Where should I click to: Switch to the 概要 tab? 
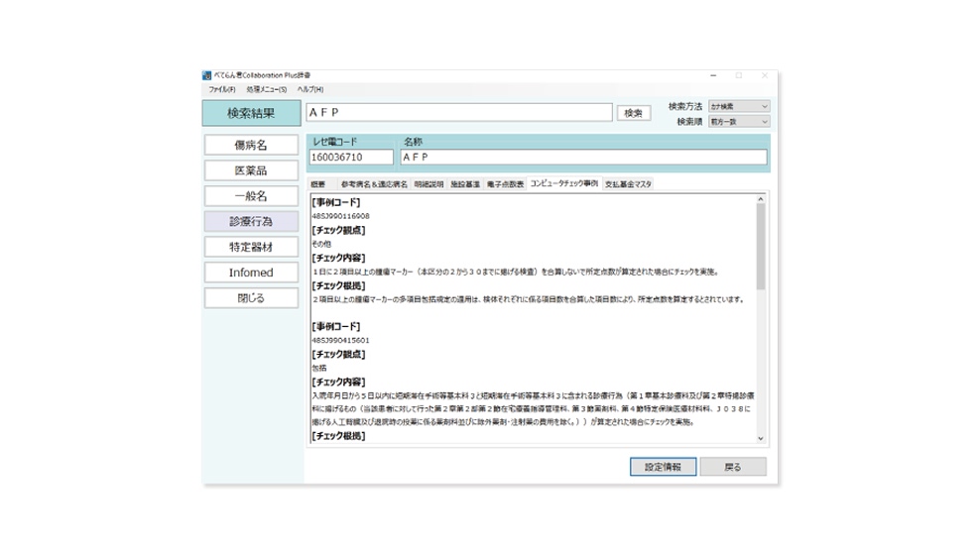point(317,184)
